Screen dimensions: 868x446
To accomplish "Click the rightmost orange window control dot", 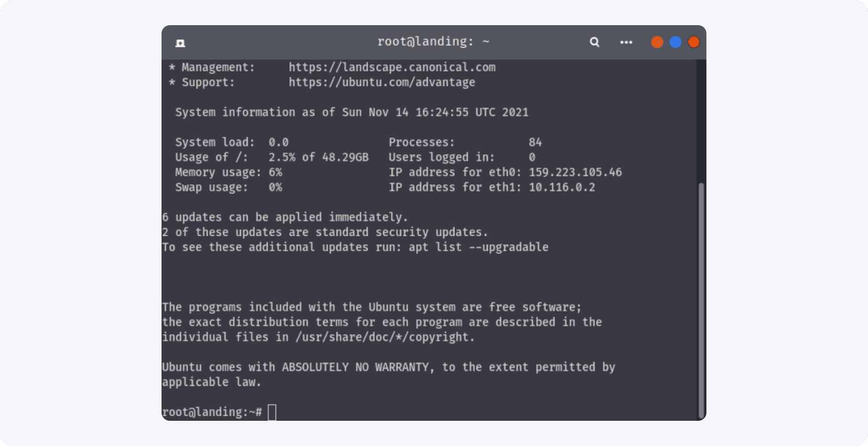I will click(693, 42).
